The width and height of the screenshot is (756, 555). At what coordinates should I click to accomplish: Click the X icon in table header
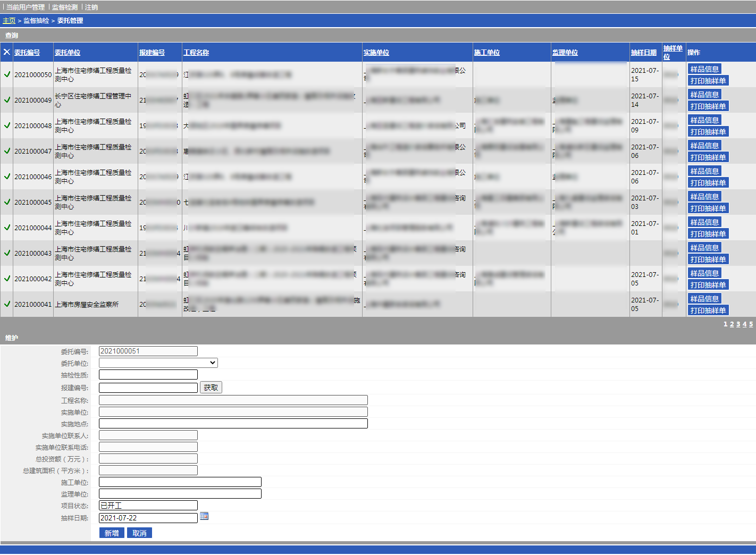tap(7, 52)
